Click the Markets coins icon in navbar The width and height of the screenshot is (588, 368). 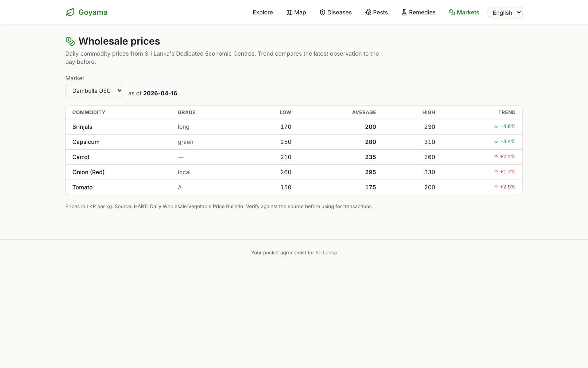(x=452, y=12)
